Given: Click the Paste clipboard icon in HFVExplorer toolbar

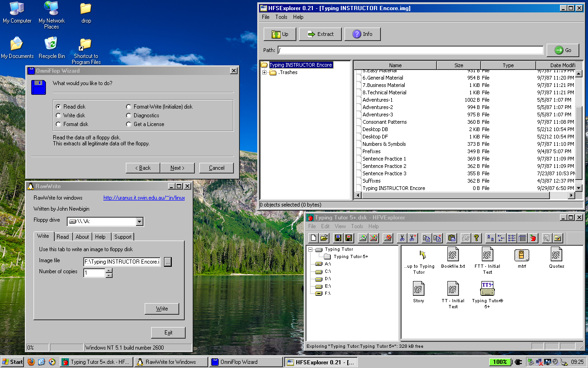Looking at the screenshot, I should pyautogui.click(x=451, y=238).
